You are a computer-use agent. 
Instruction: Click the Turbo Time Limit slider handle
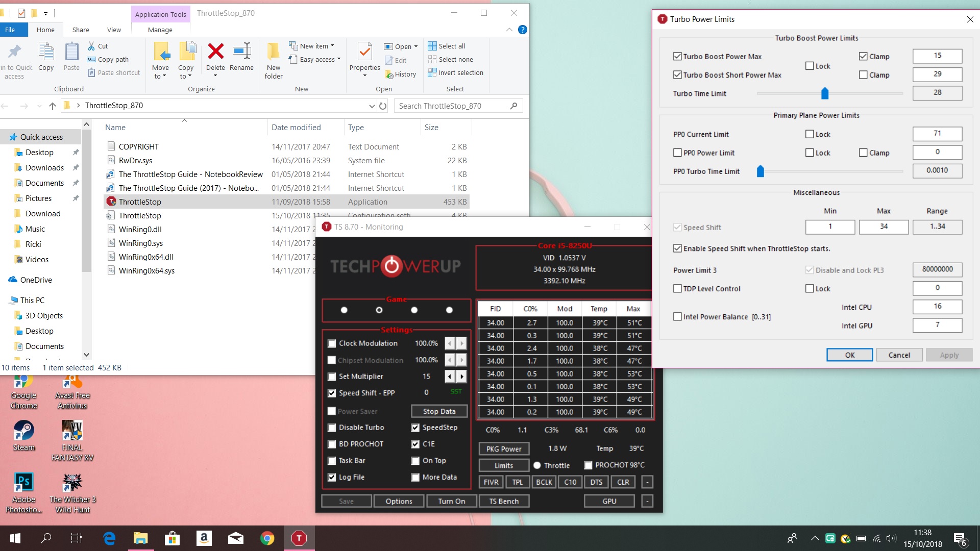(825, 93)
